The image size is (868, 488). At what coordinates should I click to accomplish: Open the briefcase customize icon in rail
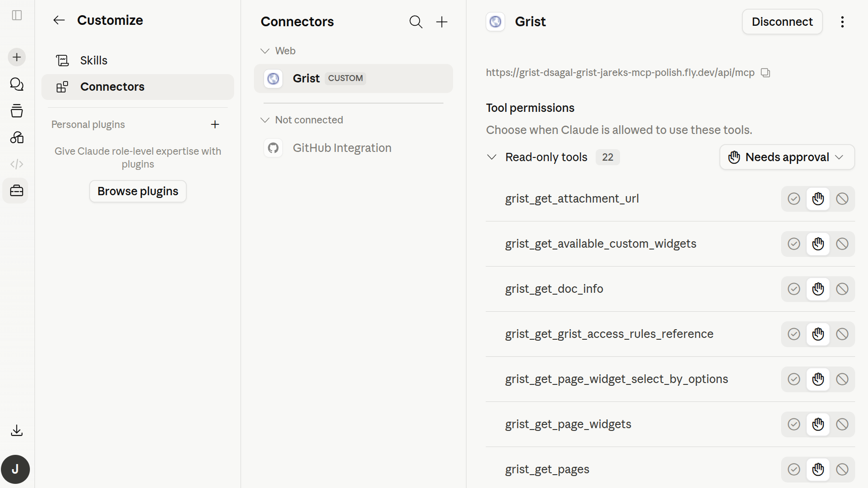click(16, 191)
